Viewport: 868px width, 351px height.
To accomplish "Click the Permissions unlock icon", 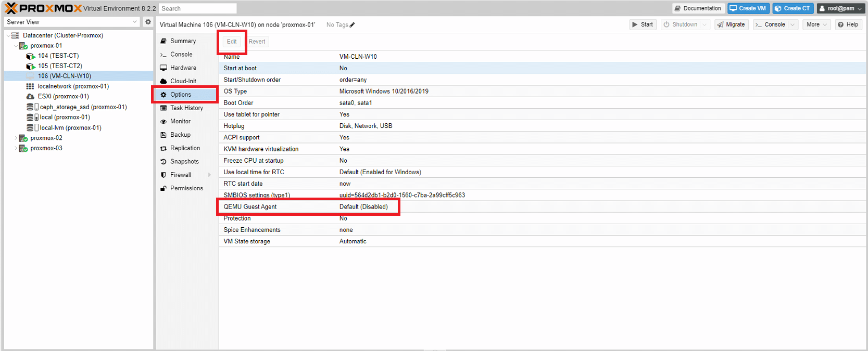I will click(163, 188).
